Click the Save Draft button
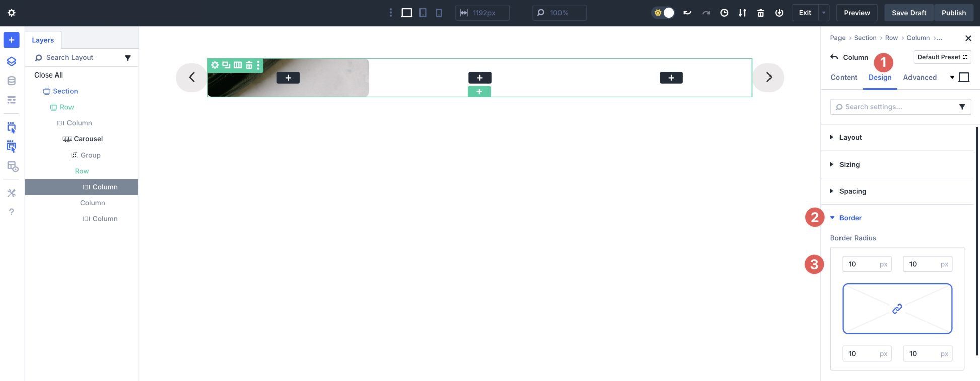The image size is (980, 381). [x=909, y=13]
